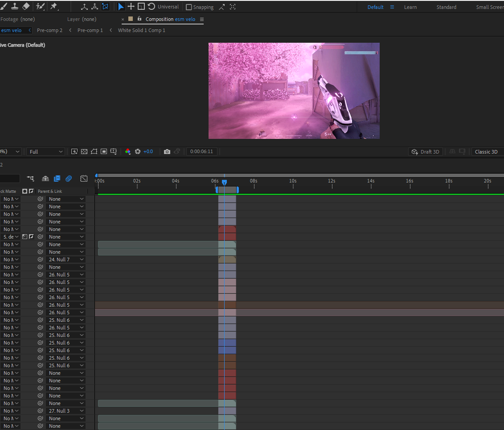Image resolution: width=504 pixels, height=430 pixels.
Task: Click the composition label color swatch
Action: pyautogui.click(x=131, y=19)
